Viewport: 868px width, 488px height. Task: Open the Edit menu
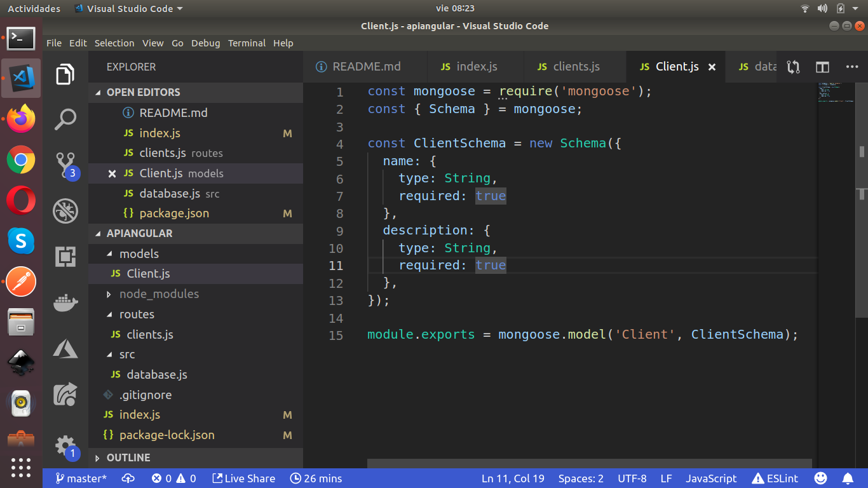(x=78, y=43)
